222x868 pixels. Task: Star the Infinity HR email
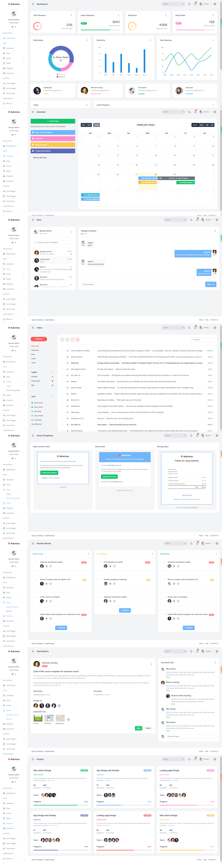[68, 363]
